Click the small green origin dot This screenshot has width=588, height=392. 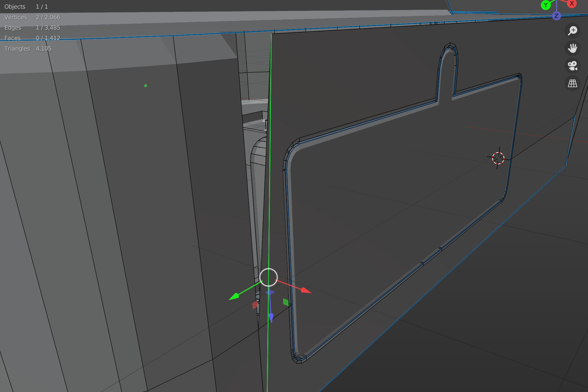[145, 86]
